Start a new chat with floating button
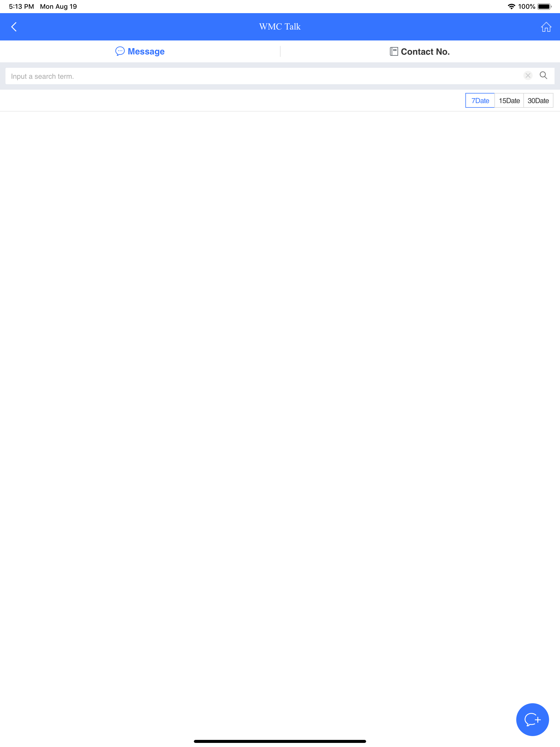The width and height of the screenshot is (560, 747). 532,719
